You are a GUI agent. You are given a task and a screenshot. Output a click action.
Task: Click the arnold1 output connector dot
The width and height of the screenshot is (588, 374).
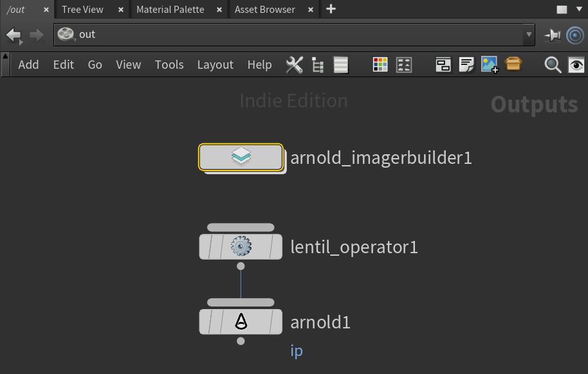[x=241, y=341]
